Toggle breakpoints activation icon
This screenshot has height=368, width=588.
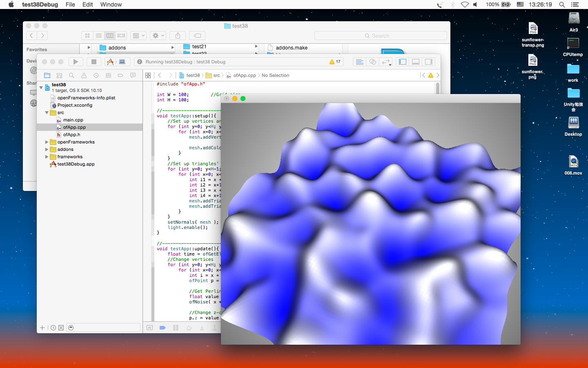[x=163, y=328]
